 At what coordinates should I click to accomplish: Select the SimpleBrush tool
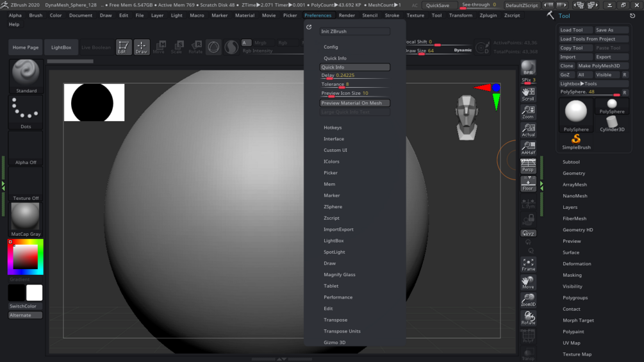coord(576,142)
